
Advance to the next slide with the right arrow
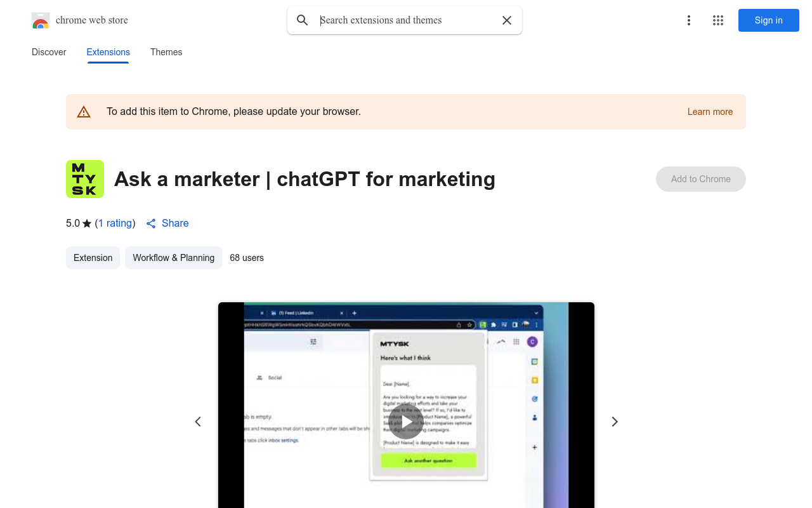(x=614, y=422)
